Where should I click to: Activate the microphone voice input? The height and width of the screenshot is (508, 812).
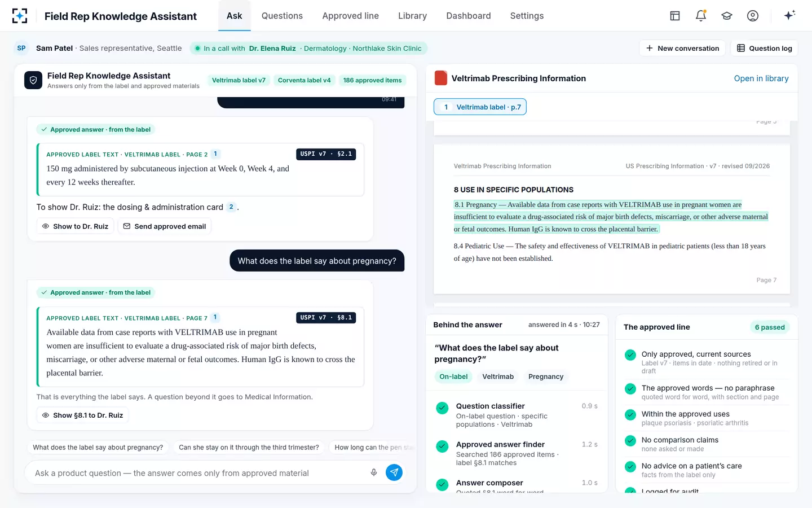[x=374, y=472]
